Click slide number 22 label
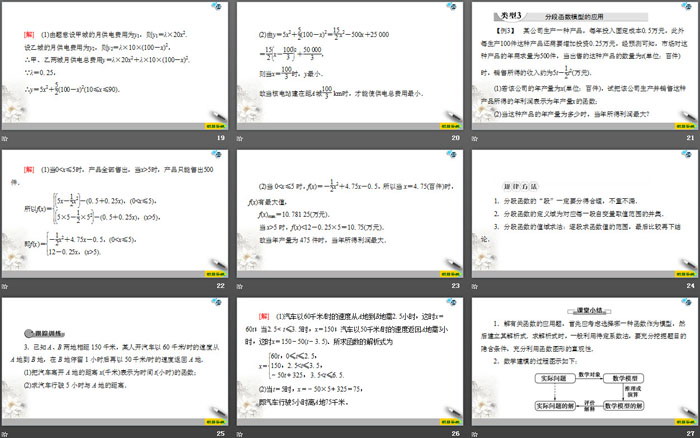This screenshot has height=438, width=700. [x=221, y=286]
